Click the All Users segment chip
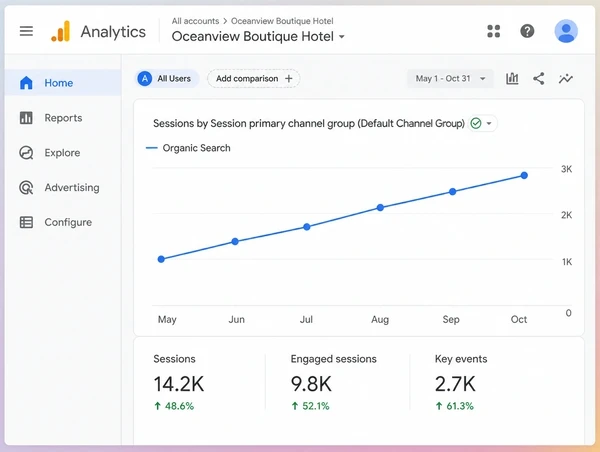 [x=167, y=79]
